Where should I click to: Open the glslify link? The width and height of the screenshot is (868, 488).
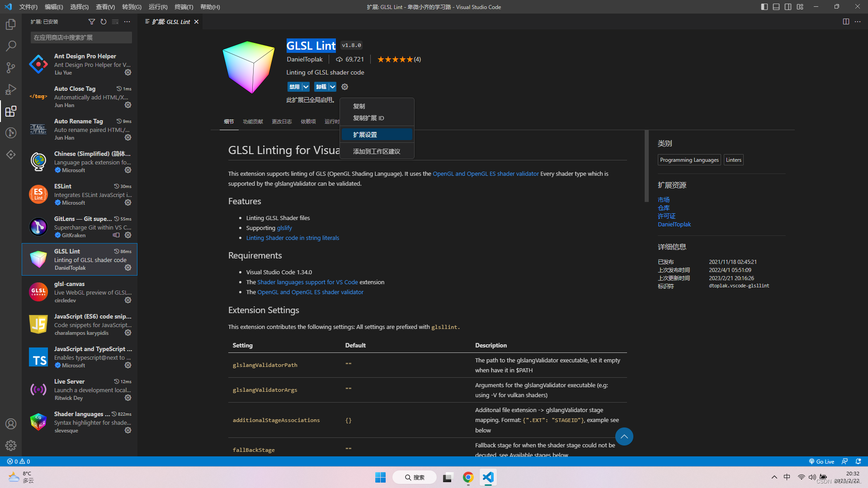(x=284, y=228)
